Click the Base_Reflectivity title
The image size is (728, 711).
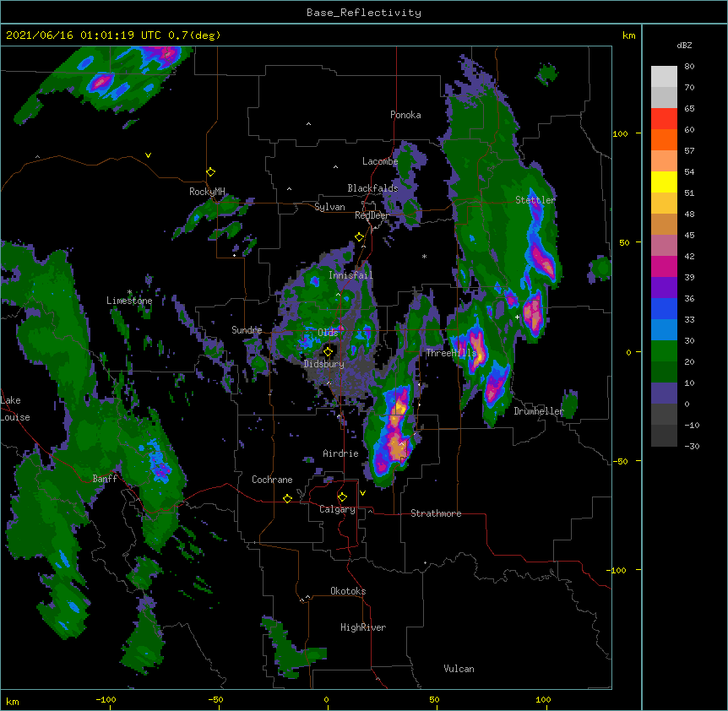coord(364,13)
